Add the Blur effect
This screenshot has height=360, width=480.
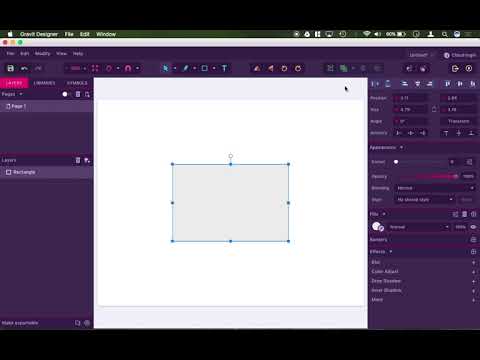click(x=473, y=263)
